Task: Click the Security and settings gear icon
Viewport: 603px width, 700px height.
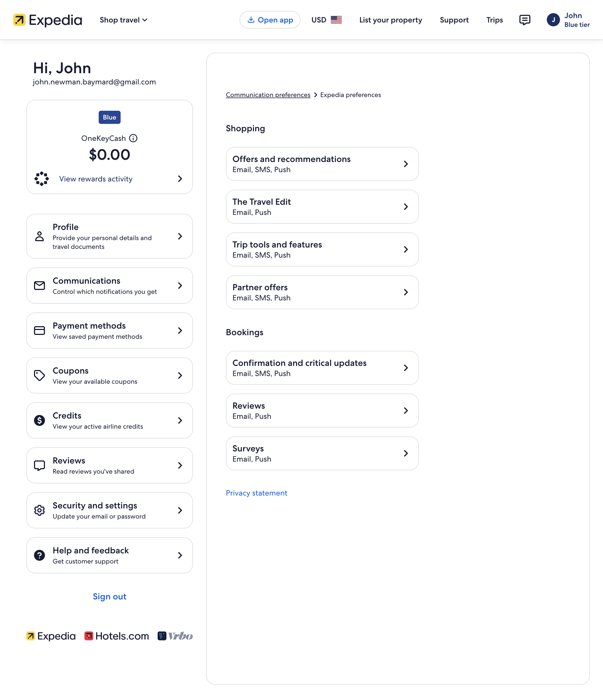Action: [x=39, y=510]
